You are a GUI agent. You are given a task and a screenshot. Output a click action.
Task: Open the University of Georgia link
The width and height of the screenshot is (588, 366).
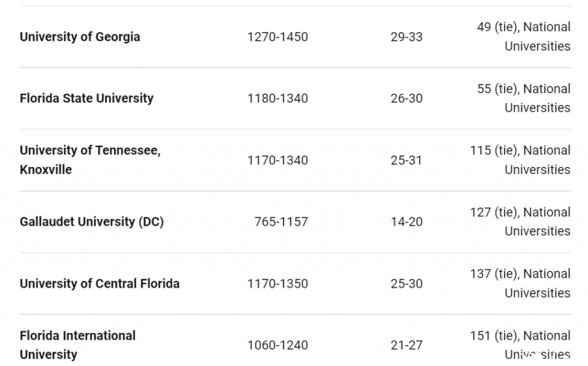[x=80, y=37]
